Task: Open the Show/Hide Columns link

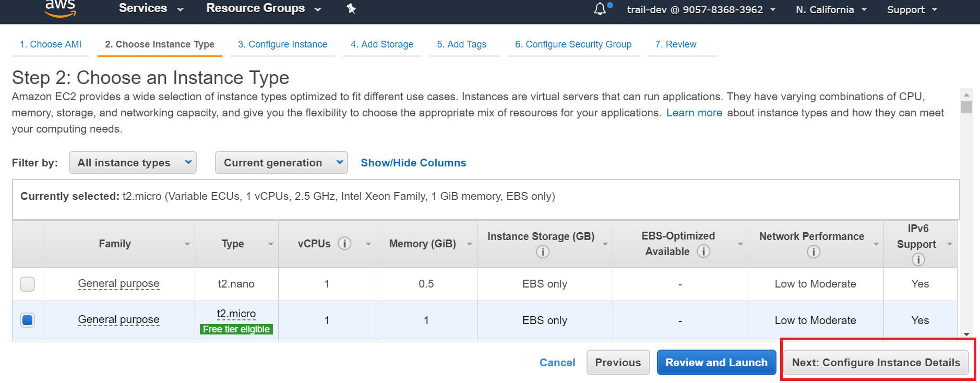Action: pos(413,163)
